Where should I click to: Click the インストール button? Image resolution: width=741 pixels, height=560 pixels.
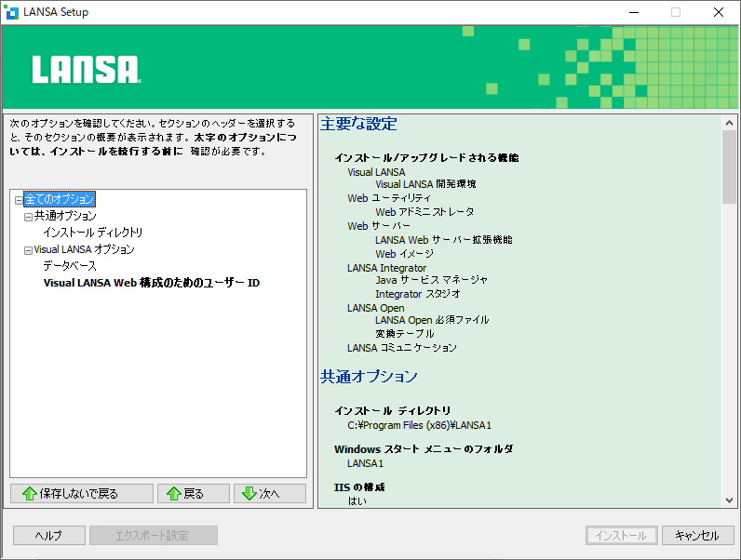(x=622, y=536)
